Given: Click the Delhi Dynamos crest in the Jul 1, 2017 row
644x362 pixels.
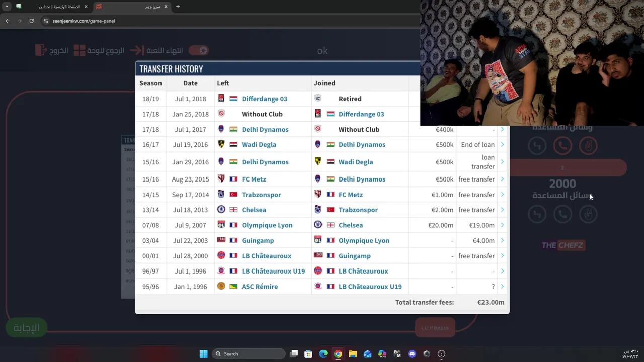Looking at the screenshot, I should pyautogui.click(x=221, y=129).
